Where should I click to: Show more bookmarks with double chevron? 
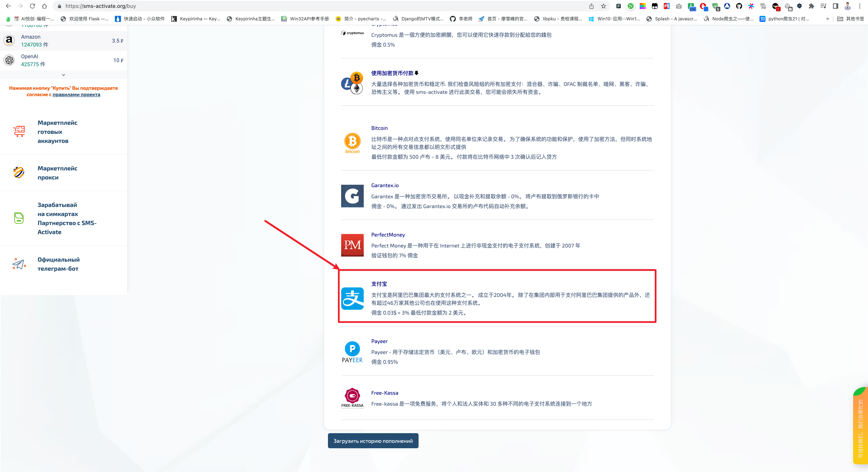click(x=828, y=19)
